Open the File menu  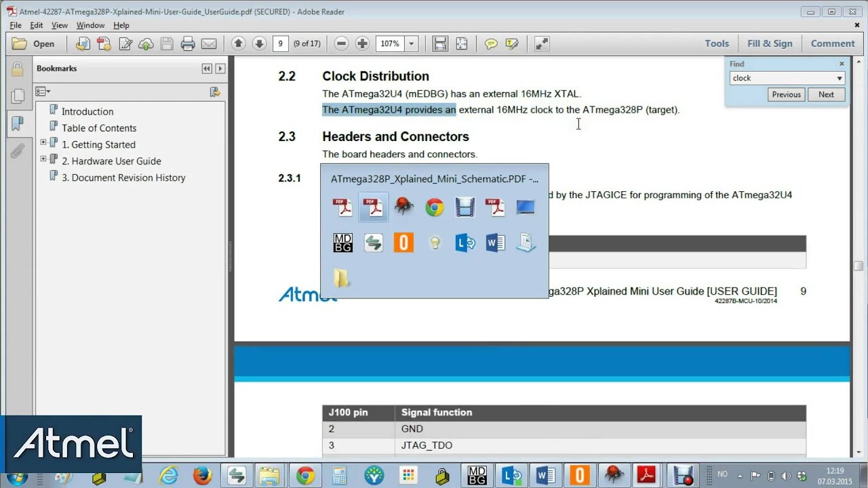click(16, 25)
